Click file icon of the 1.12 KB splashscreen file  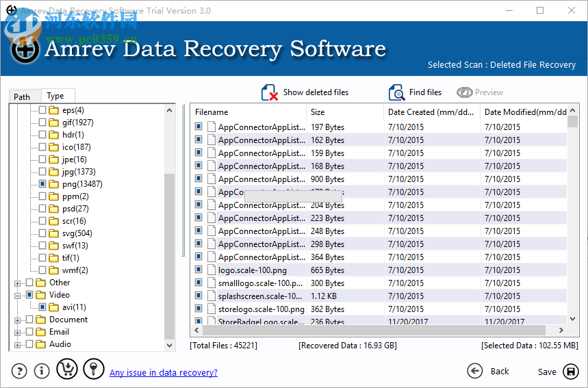pyautogui.click(x=212, y=296)
